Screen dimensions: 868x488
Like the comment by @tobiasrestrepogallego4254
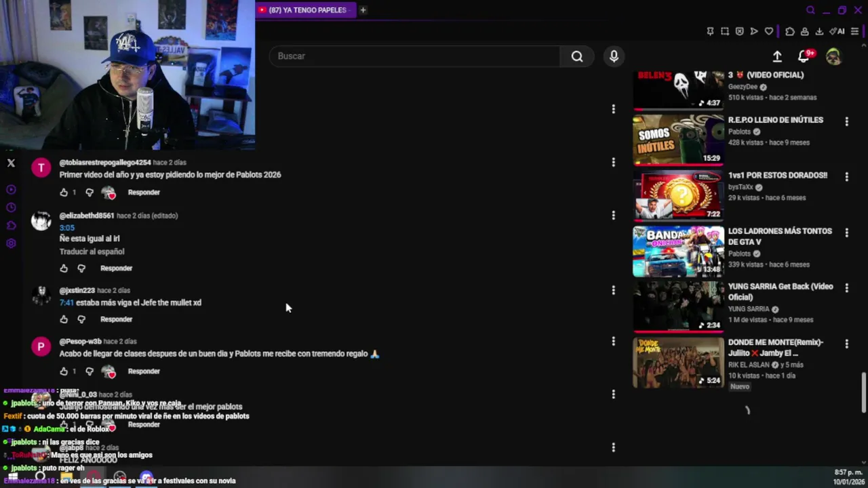click(64, 192)
